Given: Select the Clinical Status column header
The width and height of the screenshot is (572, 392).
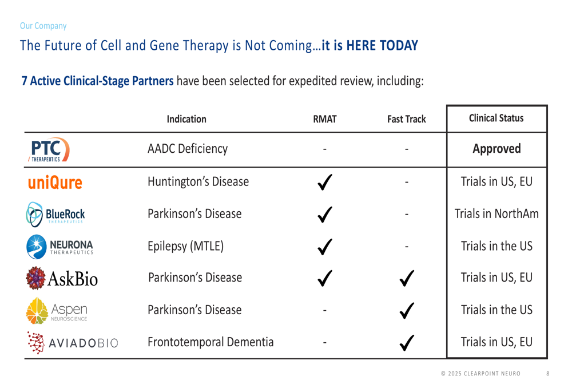Looking at the screenshot, I should pos(496,118).
